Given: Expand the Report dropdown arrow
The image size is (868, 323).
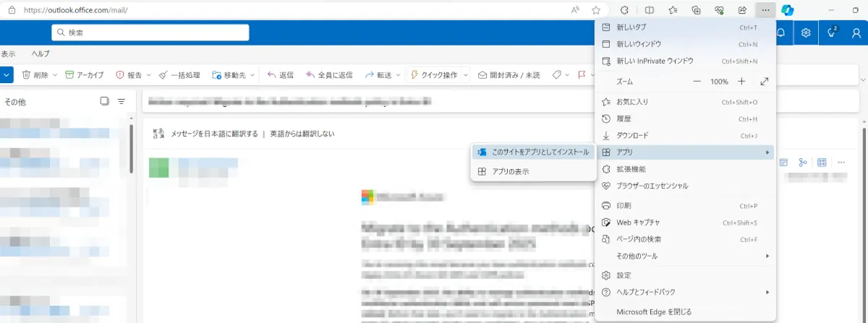Looking at the screenshot, I should point(149,74).
